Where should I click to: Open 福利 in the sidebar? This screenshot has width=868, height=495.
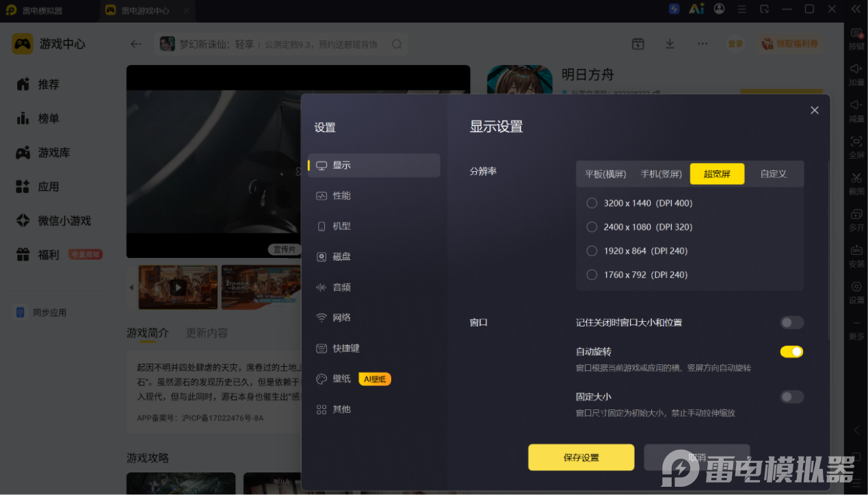[39, 255]
